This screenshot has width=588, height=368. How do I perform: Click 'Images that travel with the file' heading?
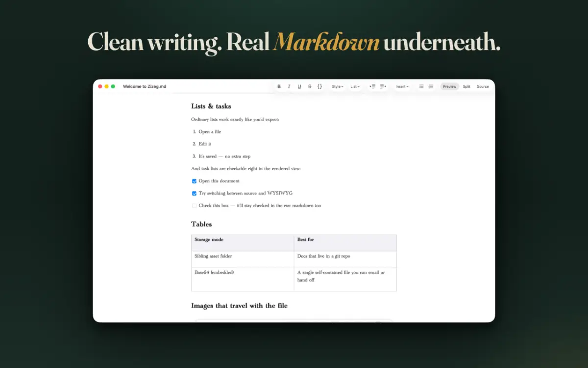point(239,306)
